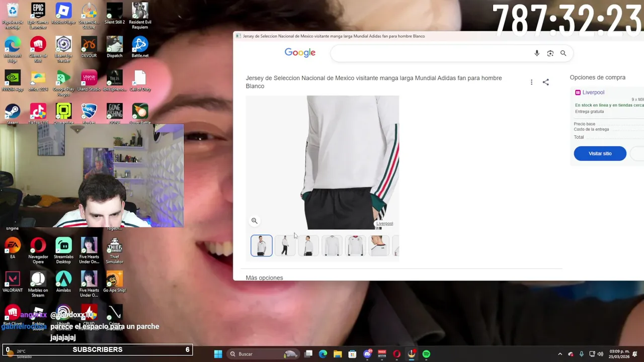Open Opera browser from taskbar
This screenshot has height=362, width=644.
[x=397, y=354]
